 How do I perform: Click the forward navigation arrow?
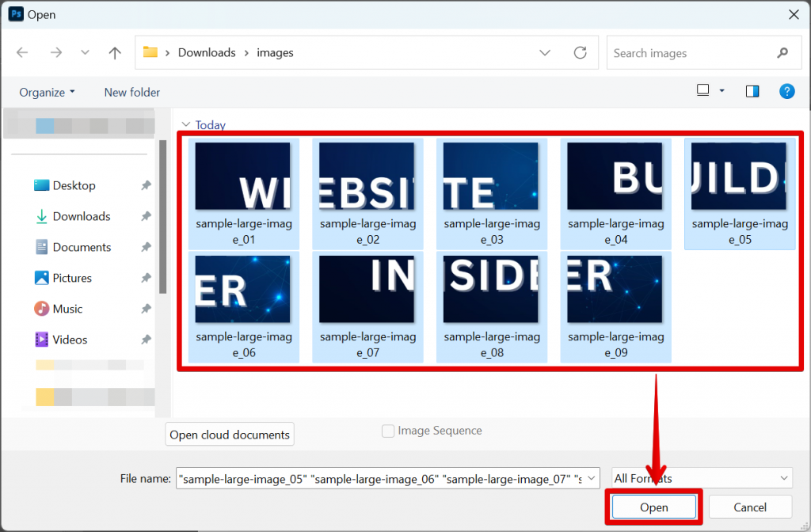click(x=54, y=52)
